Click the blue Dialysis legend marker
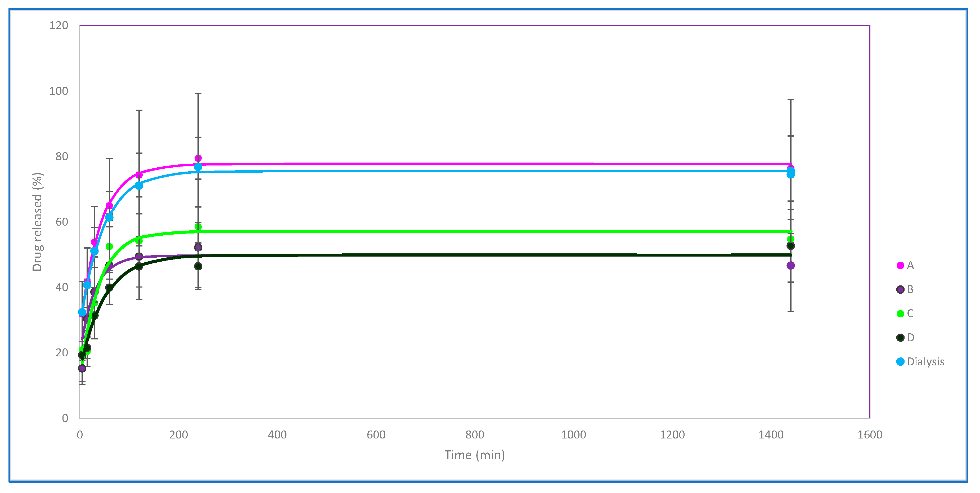This screenshot has height=493, width=980. coord(900,361)
